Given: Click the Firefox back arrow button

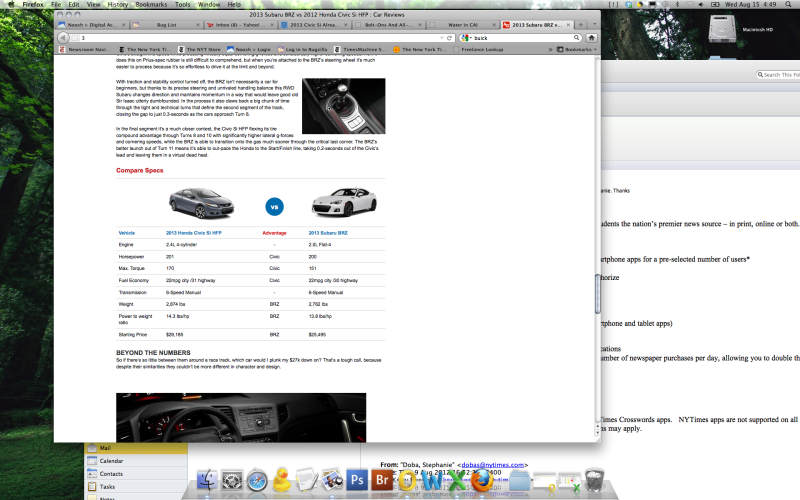Looking at the screenshot, I should (63, 38).
